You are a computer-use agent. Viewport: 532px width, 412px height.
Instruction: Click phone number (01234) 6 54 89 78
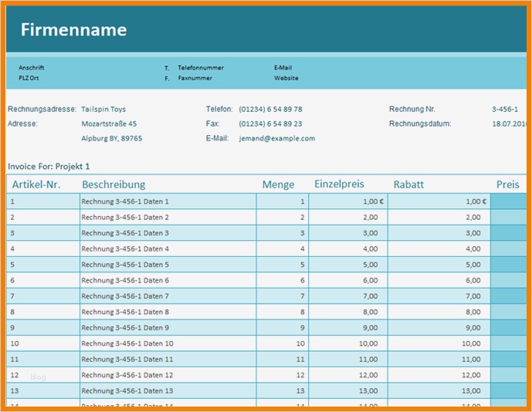coord(270,110)
